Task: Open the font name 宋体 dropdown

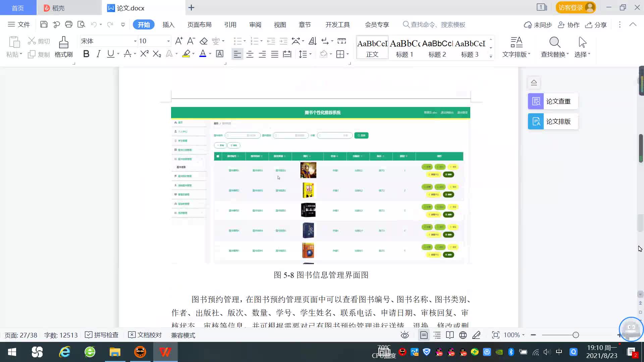Action: [135, 41]
